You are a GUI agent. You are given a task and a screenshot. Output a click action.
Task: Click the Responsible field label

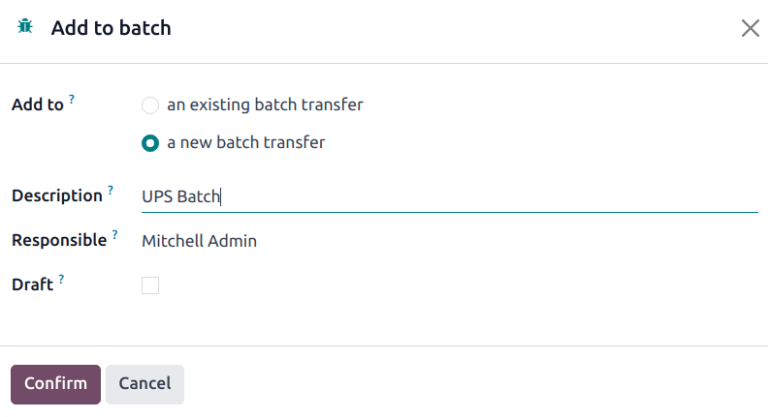[x=59, y=241]
